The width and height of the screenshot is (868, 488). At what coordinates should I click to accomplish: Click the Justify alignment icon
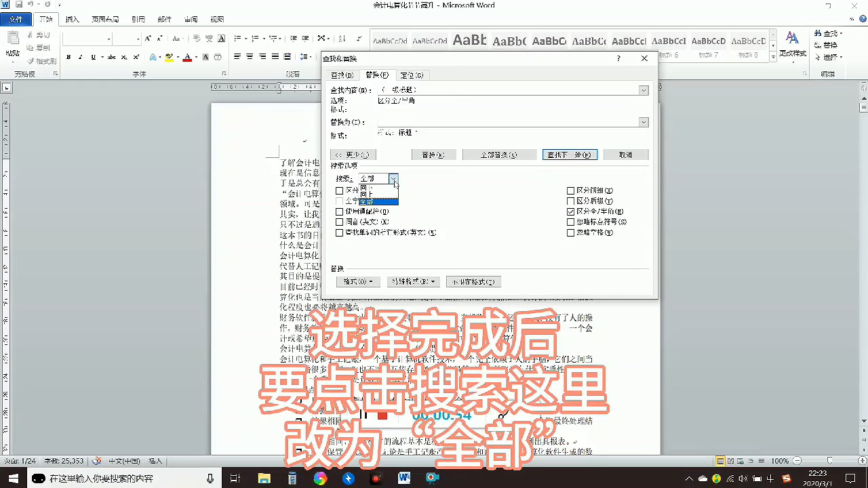pos(275,57)
